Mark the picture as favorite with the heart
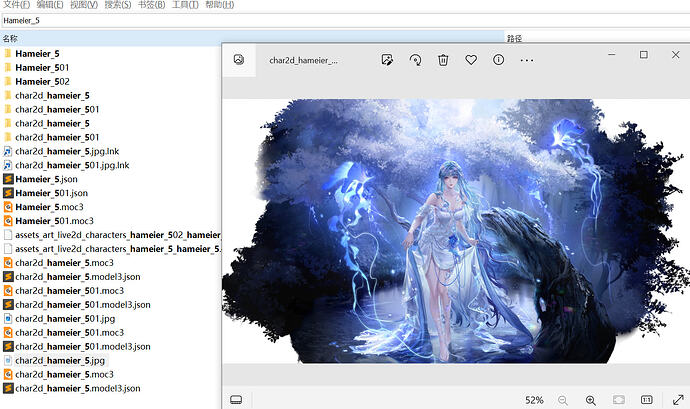 [x=471, y=60]
